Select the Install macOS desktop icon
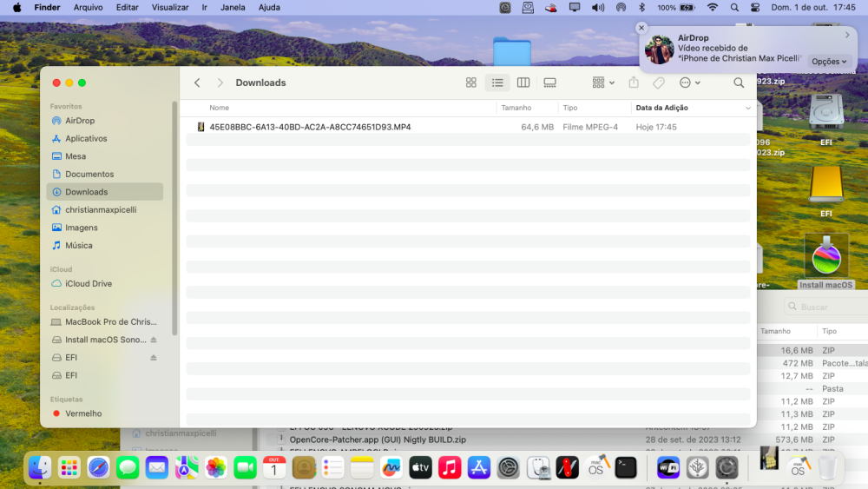The height and width of the screenshot is (489, 868). (x=826, y=261)
